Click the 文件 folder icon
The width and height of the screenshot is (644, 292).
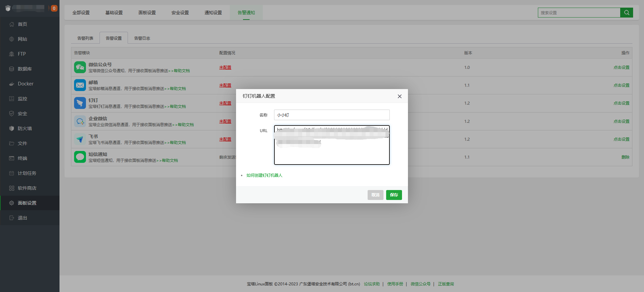12,143
